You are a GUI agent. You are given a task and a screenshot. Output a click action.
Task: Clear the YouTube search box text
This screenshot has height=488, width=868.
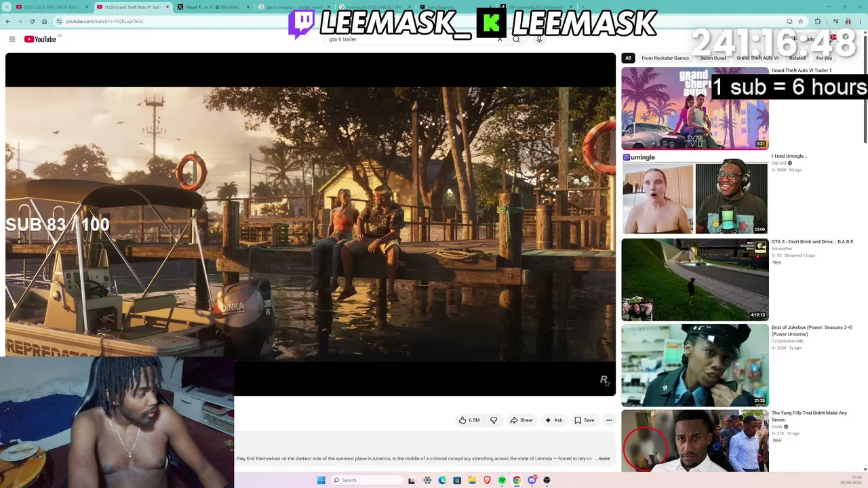[500, 39]
